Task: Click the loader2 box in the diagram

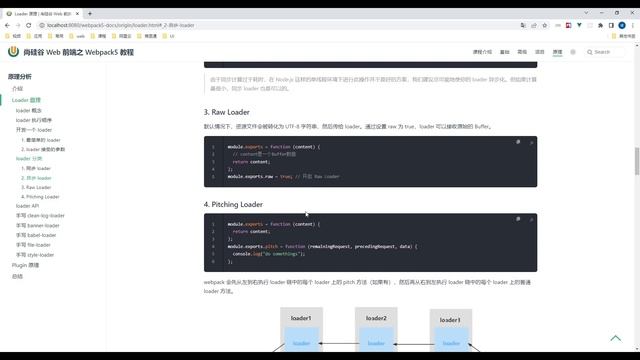Action: 376,329
